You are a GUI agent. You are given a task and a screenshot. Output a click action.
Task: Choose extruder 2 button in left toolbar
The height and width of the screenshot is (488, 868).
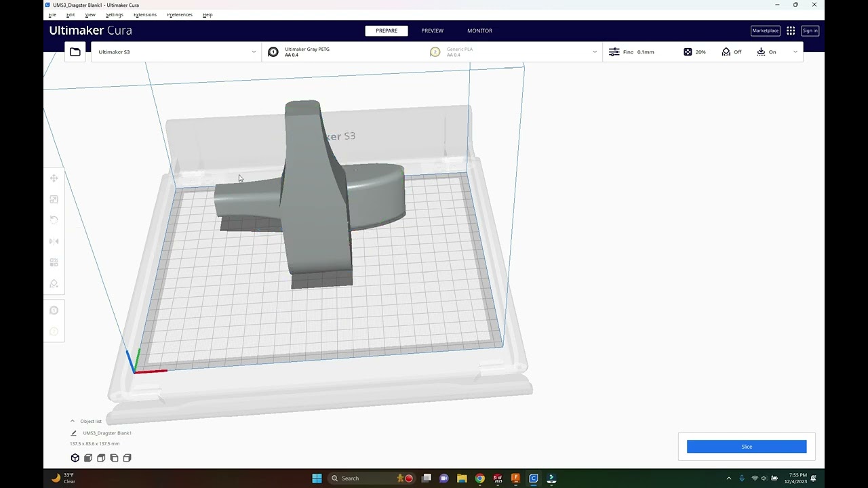pos(54,331)
